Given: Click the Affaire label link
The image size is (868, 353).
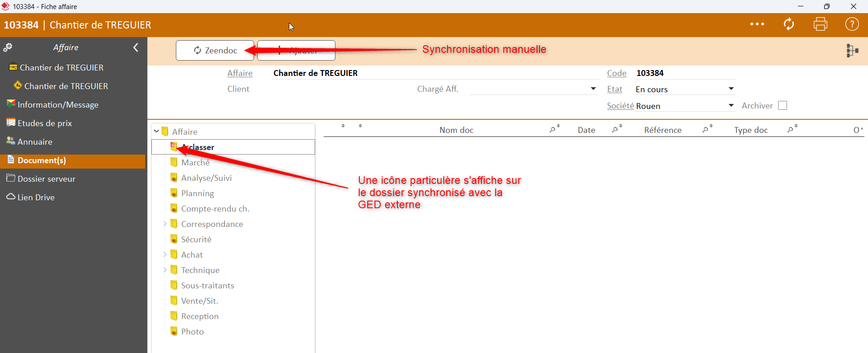Looking at the screenshot, I should pyautogui.click(x=240, y=73).
